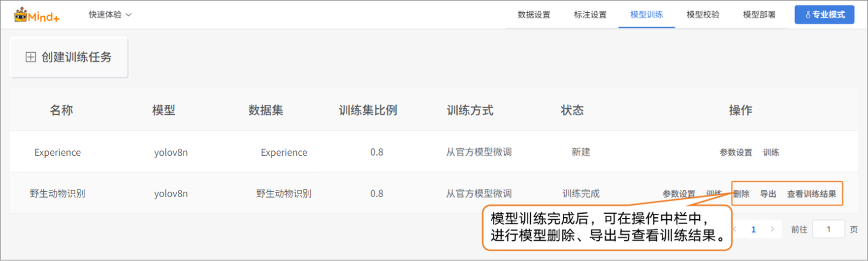
Task: Click 删除 for the 野生动物识别 task
Action: pos(741,194)
